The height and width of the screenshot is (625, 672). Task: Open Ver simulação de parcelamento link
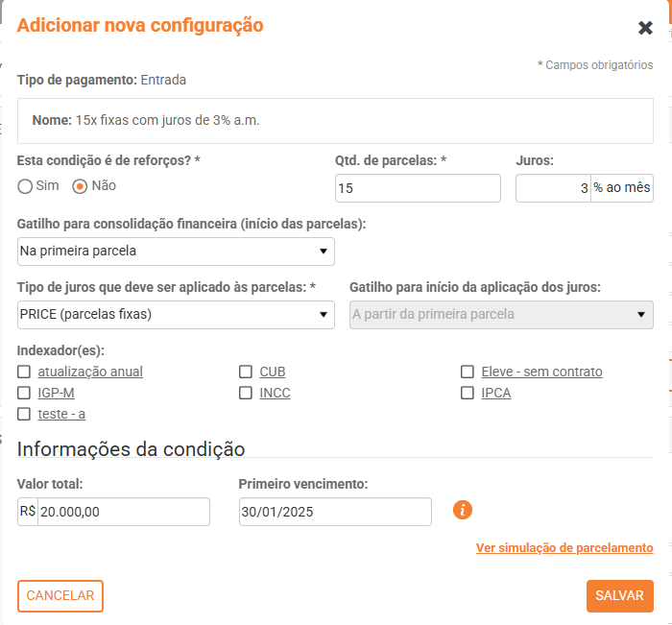(x=564, y=548)
